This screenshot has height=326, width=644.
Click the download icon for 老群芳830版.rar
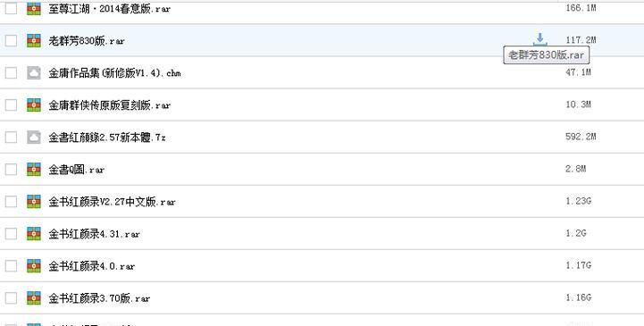[x=539, y=39]
